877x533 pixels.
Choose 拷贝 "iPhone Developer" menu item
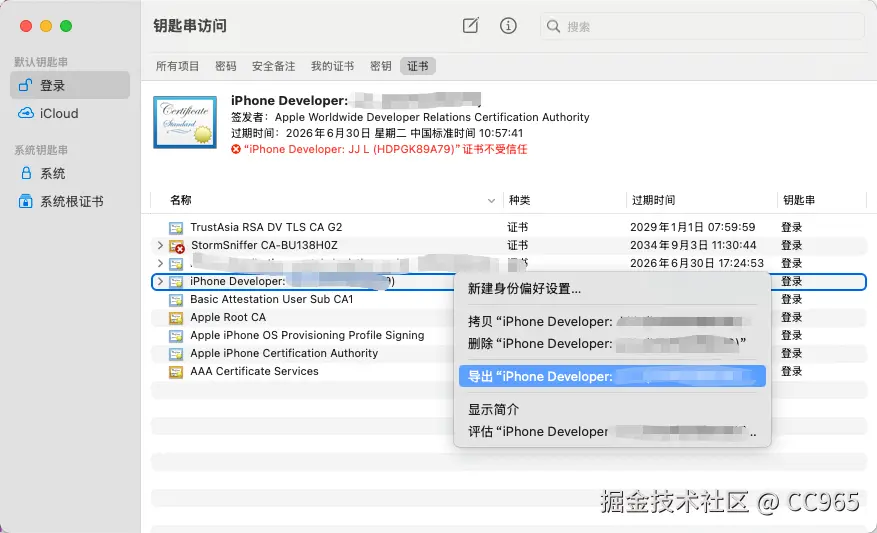[612, 322]
